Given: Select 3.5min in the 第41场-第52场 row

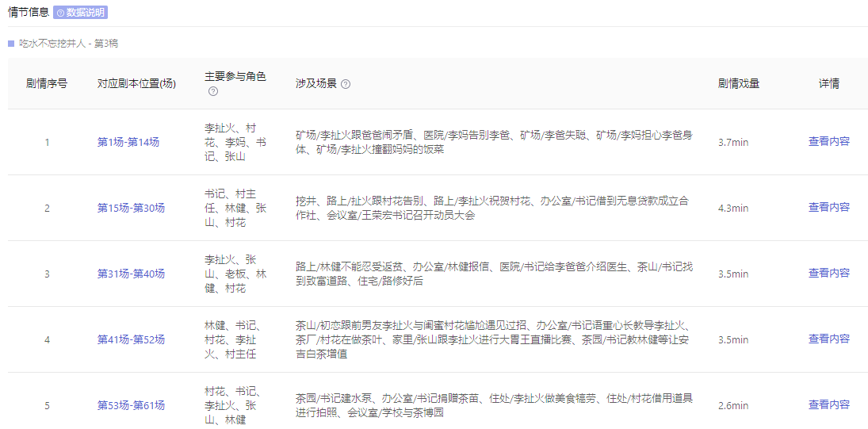Looking at the screenshot, I should 733,339.
